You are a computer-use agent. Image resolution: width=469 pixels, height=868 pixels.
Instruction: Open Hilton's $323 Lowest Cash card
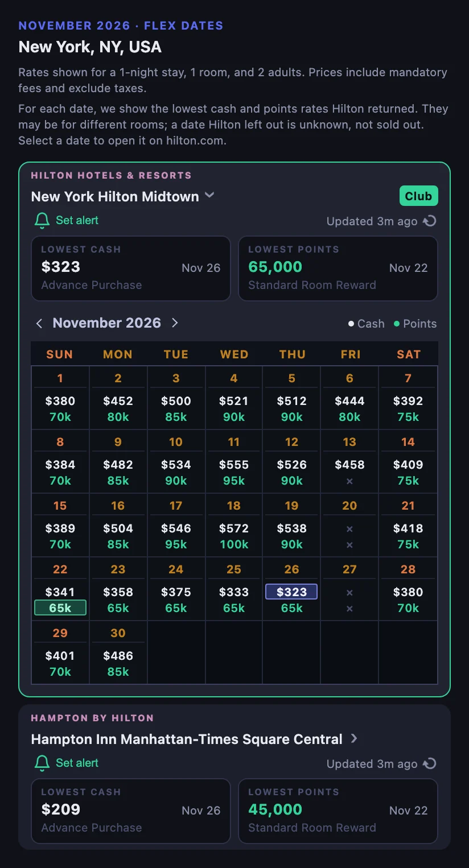131,268
